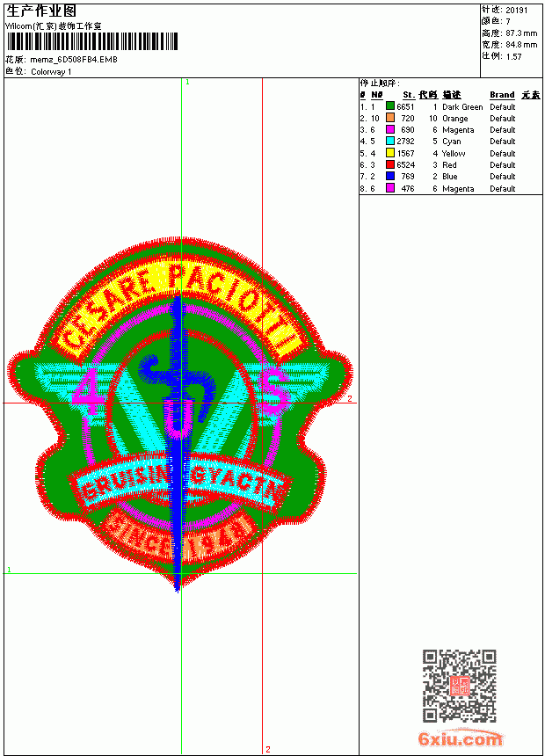
Task: Select the Red color swatch
Action: tap(390, 164)
